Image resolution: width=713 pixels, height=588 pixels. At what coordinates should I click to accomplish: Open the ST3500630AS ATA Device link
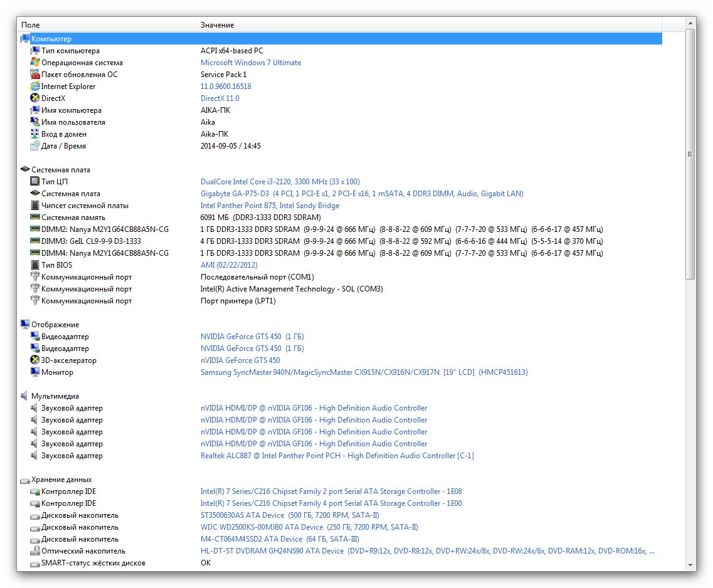[290, 515]
